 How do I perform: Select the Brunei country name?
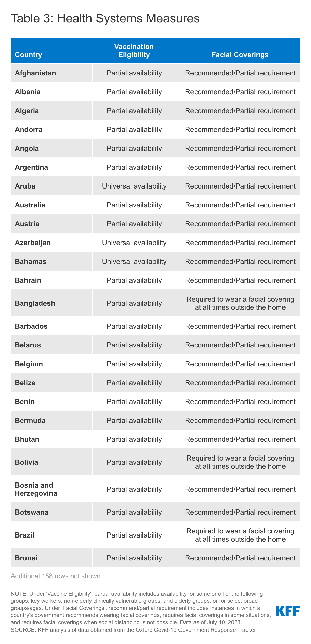pos(26,558)
